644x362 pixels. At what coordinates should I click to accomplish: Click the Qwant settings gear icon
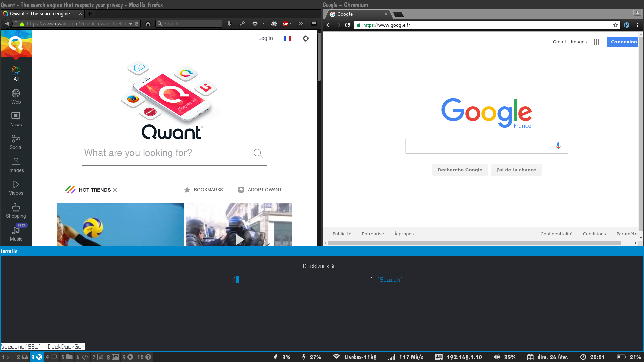(x=306, y=38)
